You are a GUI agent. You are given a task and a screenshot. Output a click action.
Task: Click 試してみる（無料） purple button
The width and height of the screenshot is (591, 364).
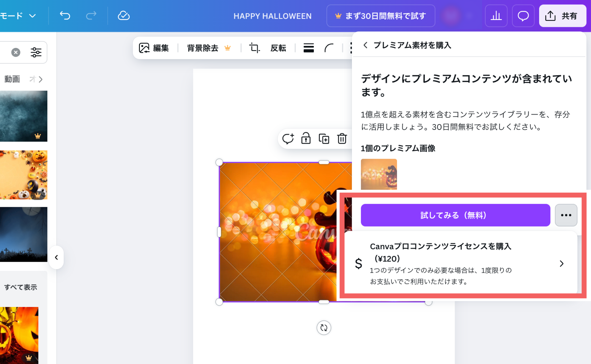click(x=455, y=215)
